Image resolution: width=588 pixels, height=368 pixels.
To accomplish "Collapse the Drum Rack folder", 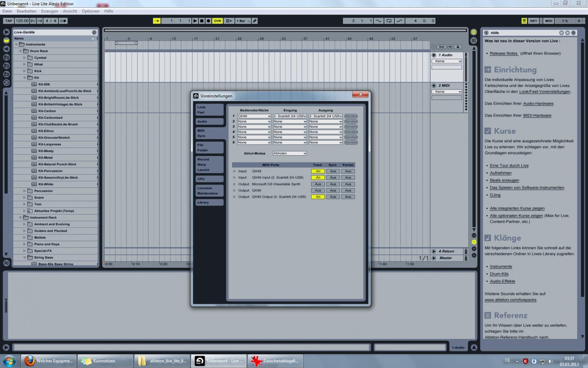I will coord(21,51).
